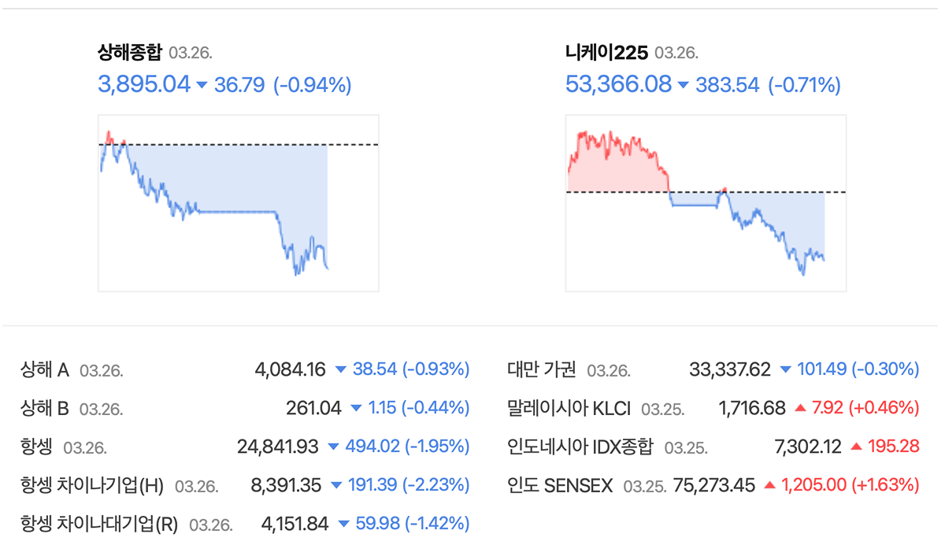The image size is (945, 560).
Task: Select the 상해 B index name
Action: pyautogui.click(x=45, y=408)
